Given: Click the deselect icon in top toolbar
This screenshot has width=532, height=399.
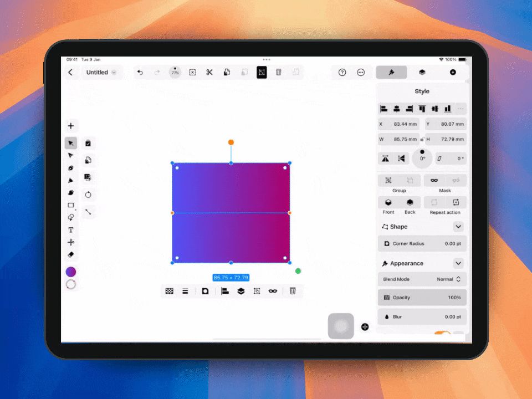Looking at the screenshot, I should (x=192, y=72).
